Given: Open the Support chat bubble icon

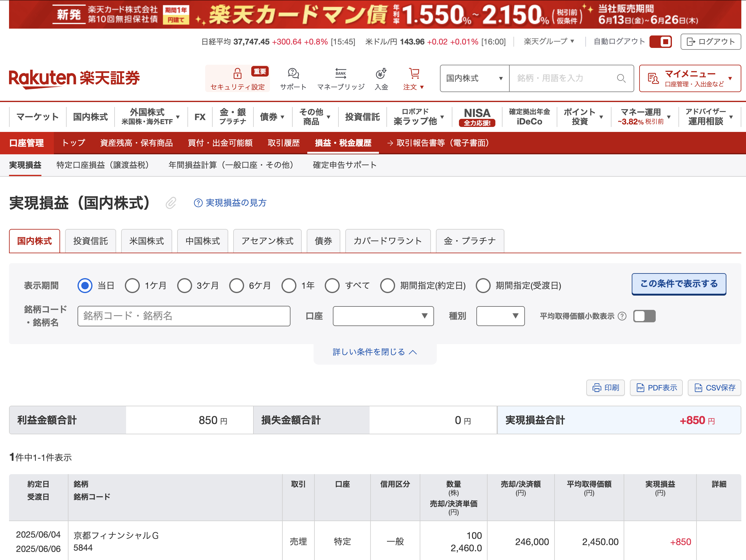Looking at the screenshot, I should pos(293,73).
